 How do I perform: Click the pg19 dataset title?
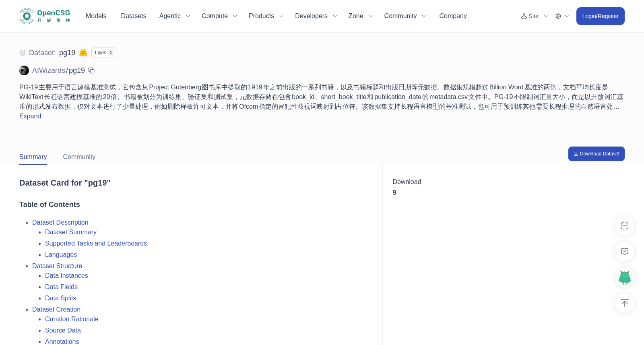(67, 53)
